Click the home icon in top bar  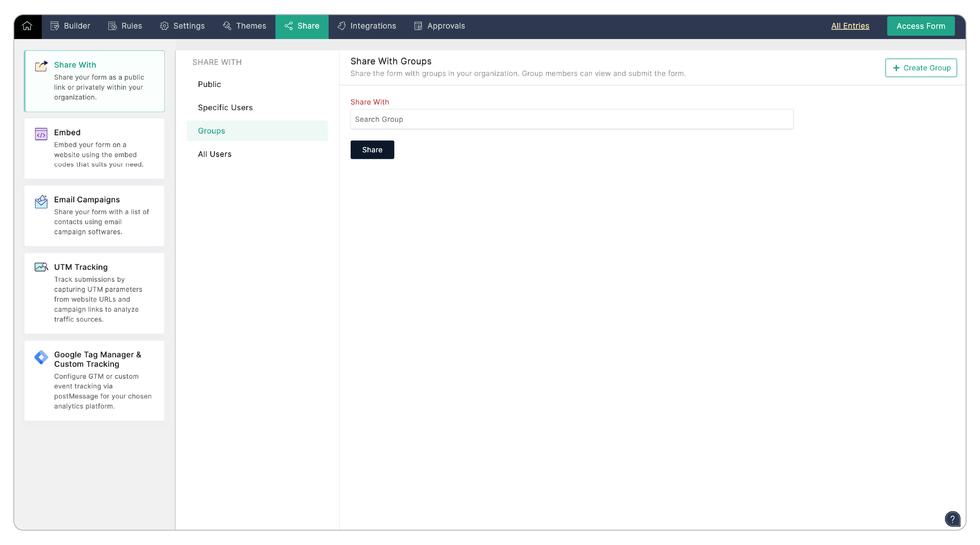coord(27,26)
